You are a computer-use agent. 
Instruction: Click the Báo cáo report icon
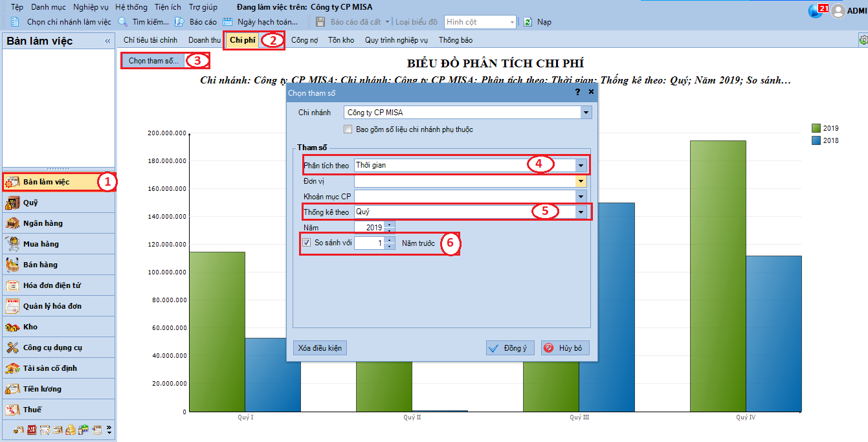tap(180, 21)
